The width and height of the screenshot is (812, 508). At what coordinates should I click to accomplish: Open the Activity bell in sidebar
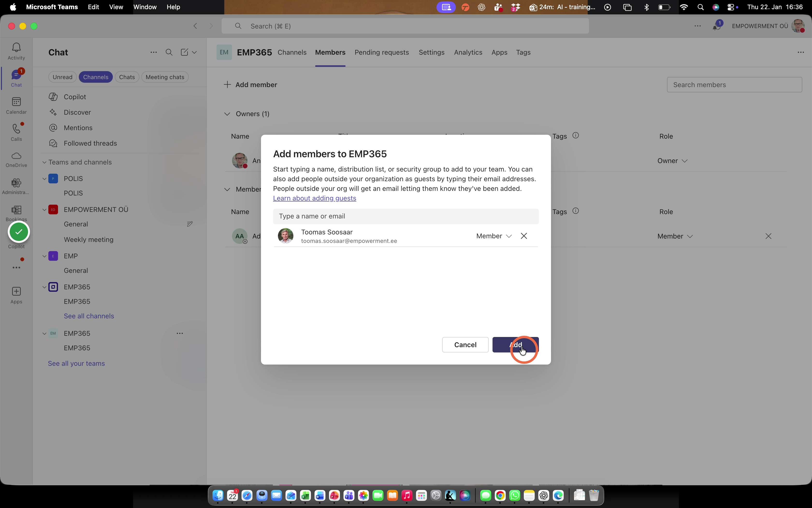[16, 51]
